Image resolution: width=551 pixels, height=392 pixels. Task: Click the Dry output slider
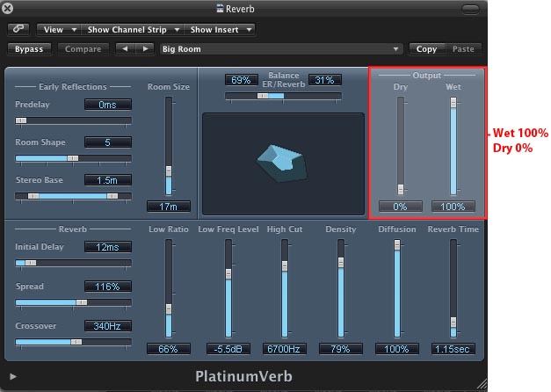coord(401,145)
